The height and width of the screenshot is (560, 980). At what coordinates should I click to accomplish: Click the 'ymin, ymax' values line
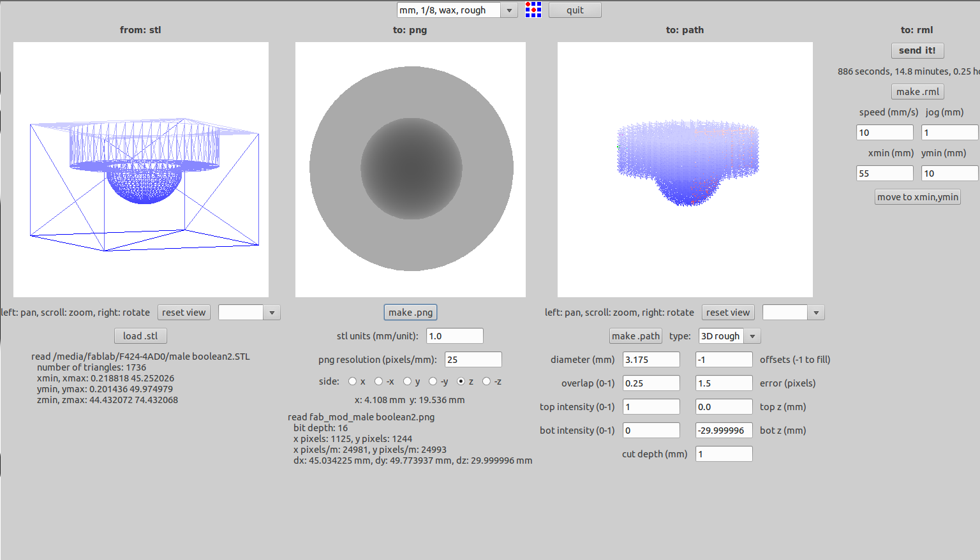coord(105,389)
